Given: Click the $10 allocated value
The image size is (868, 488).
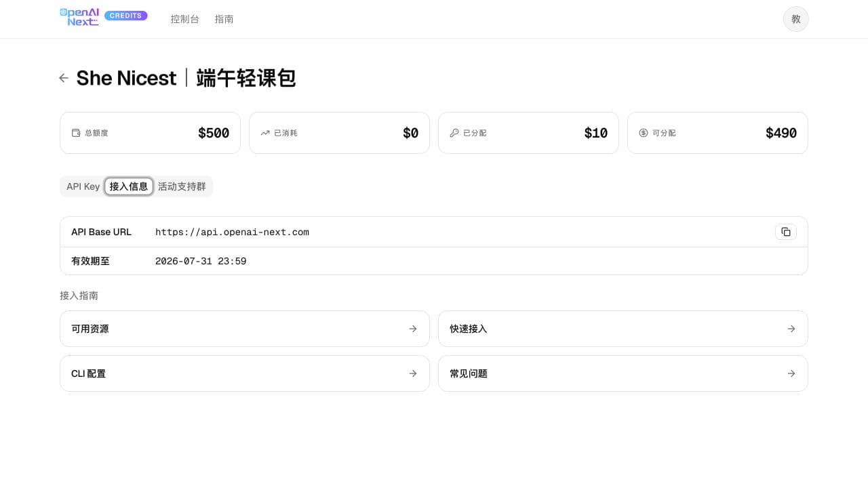Looking at the screenshot, I should (596, 133).
